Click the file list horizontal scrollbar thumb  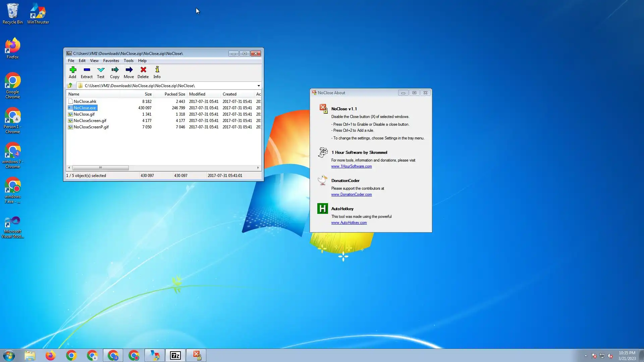(100, 168)
